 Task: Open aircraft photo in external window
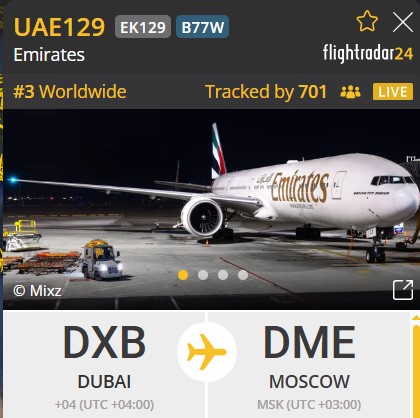click(403, 290)
